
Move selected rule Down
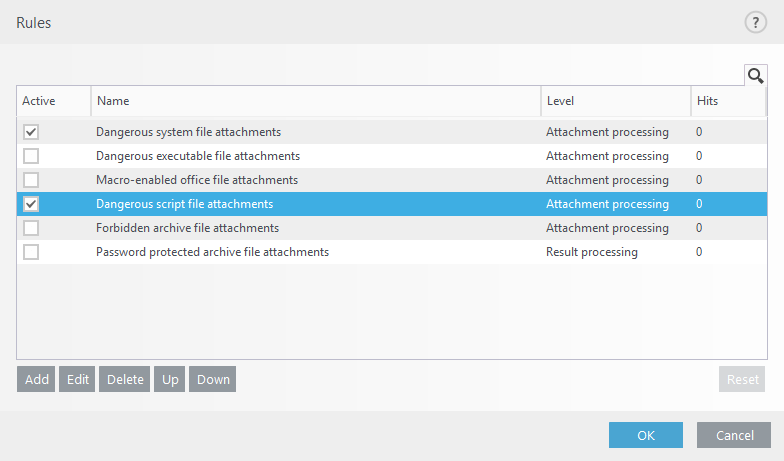(213, 380)
